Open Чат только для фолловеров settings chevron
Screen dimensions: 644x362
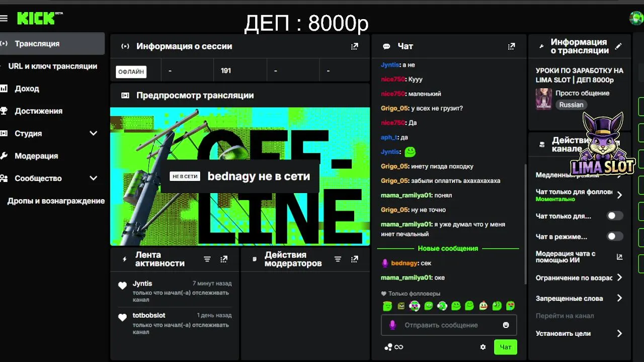tap(620, 195)
